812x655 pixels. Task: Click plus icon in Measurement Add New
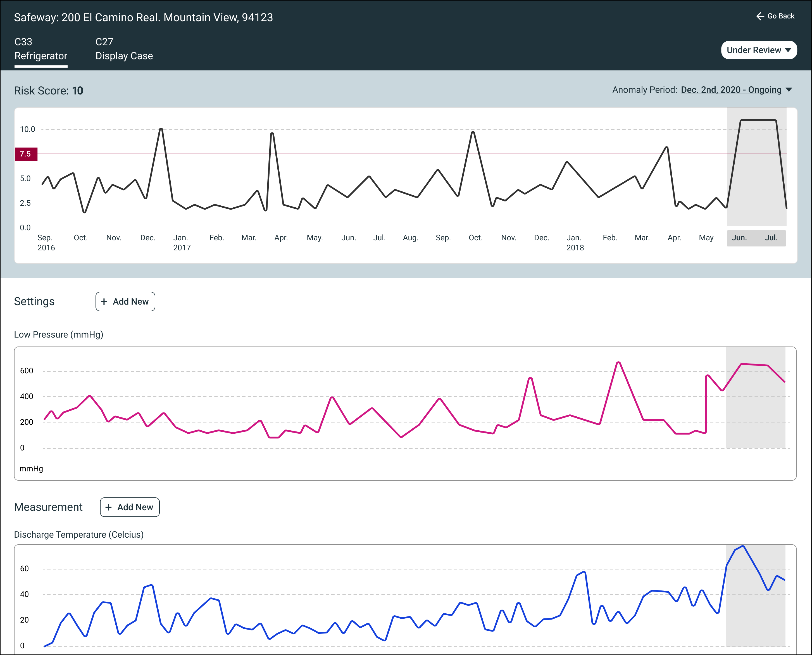[x=109, y=507]
